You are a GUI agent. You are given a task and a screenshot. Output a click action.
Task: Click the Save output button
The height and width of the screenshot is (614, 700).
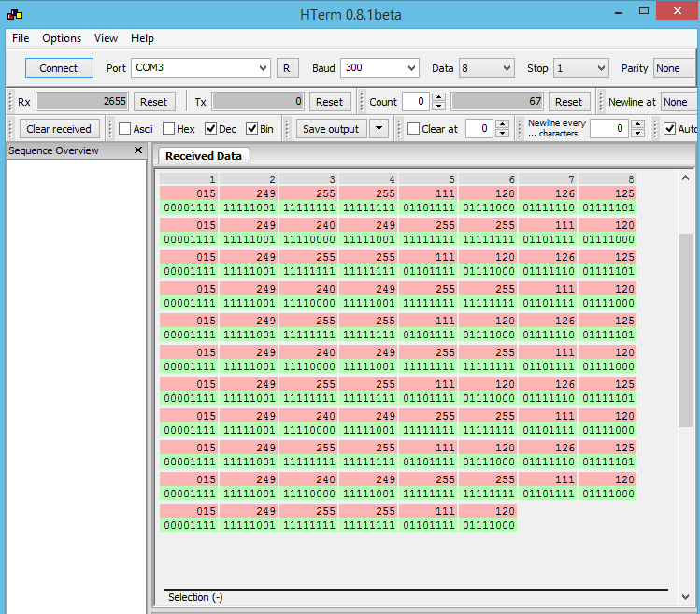point(331,129)
